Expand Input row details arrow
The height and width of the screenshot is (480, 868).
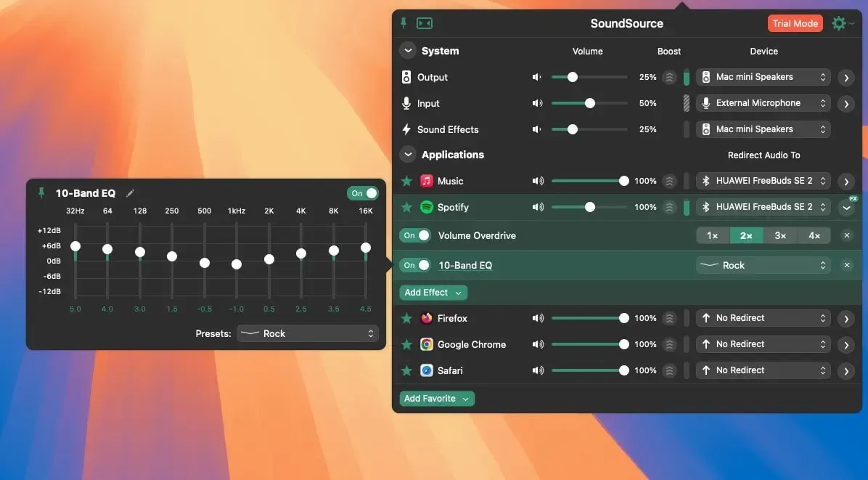(846, 104)
